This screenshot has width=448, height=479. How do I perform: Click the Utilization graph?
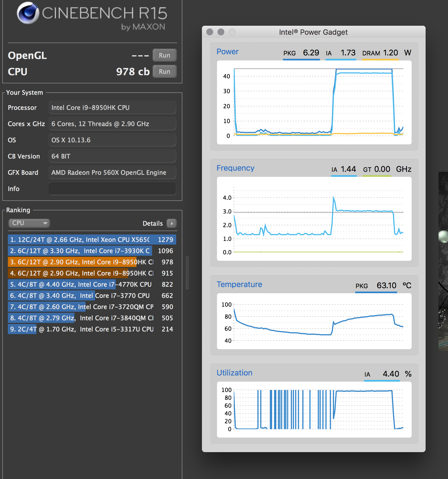pyautogui.click(x=314, y=410)
